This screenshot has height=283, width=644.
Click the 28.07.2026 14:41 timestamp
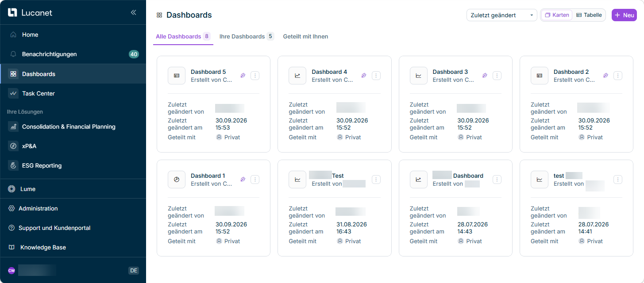(594, 228)
